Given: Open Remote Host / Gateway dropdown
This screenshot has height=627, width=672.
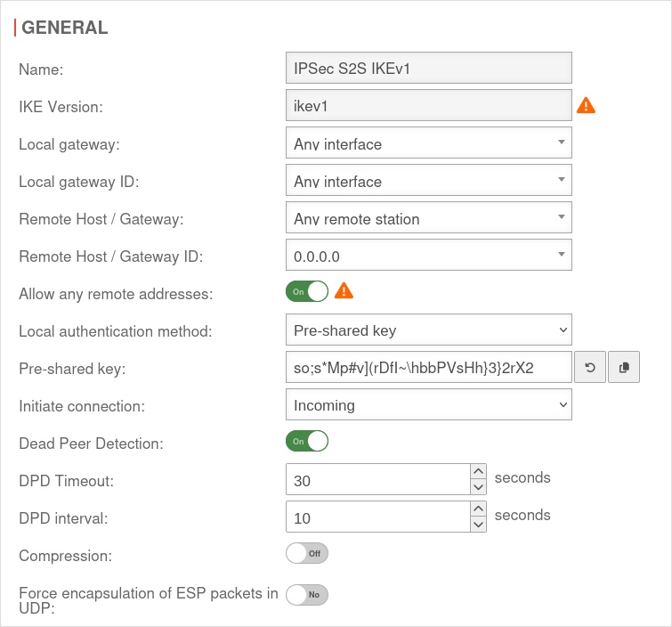Looking at the screenshot, I should click(x=428, y=217).
